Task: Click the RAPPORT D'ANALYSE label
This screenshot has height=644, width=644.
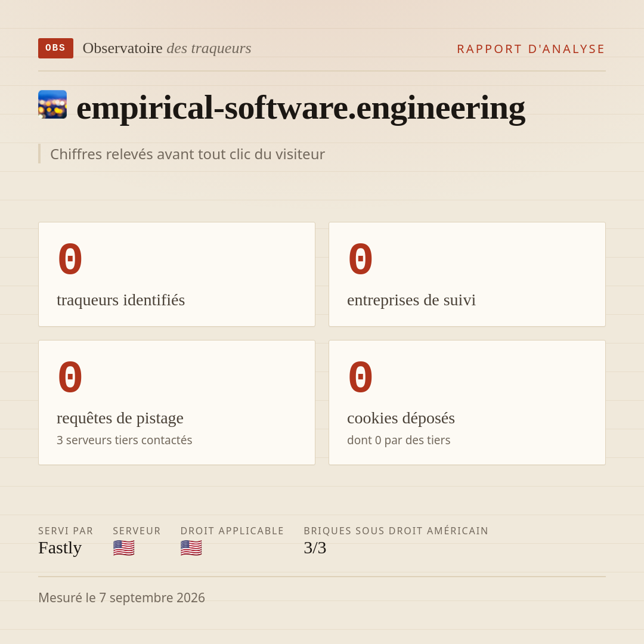Action: (531, 49)
